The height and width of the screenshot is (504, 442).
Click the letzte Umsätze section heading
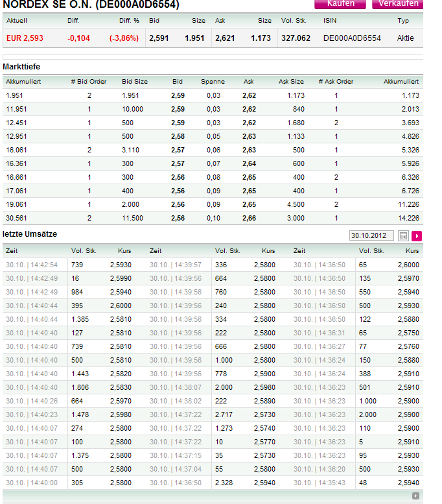point(30,234)
